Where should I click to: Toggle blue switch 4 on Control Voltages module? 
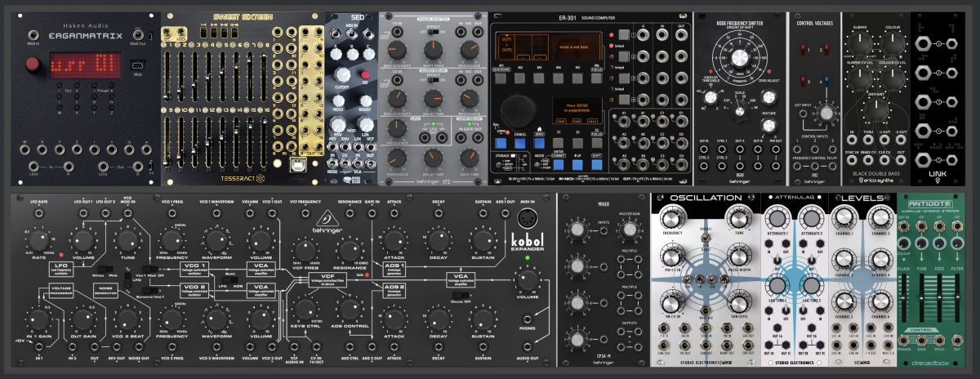tap(827, 81)
